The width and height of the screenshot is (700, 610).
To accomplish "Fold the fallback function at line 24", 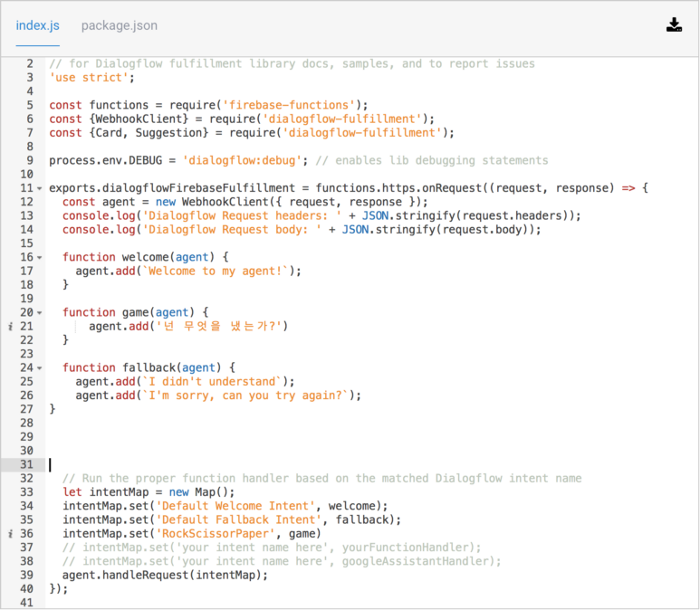I will pyautogui.click(x=39, y=368).
